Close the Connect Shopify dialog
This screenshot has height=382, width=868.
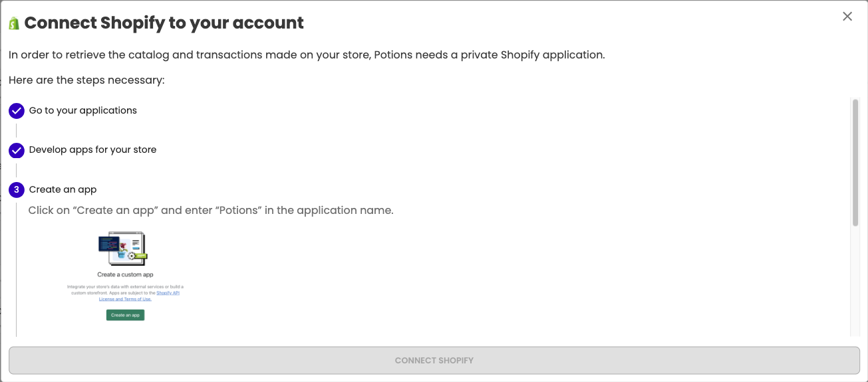tap(847, 17)
